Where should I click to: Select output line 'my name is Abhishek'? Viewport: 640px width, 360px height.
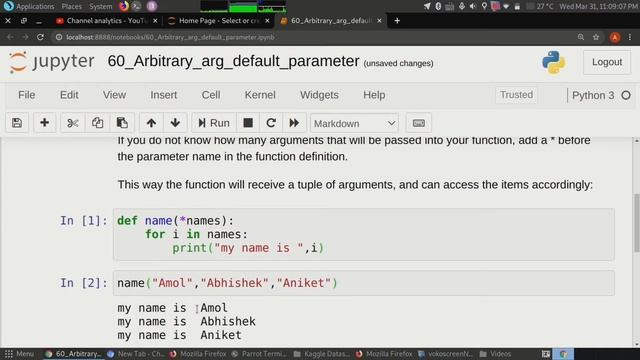pos(187,321)
